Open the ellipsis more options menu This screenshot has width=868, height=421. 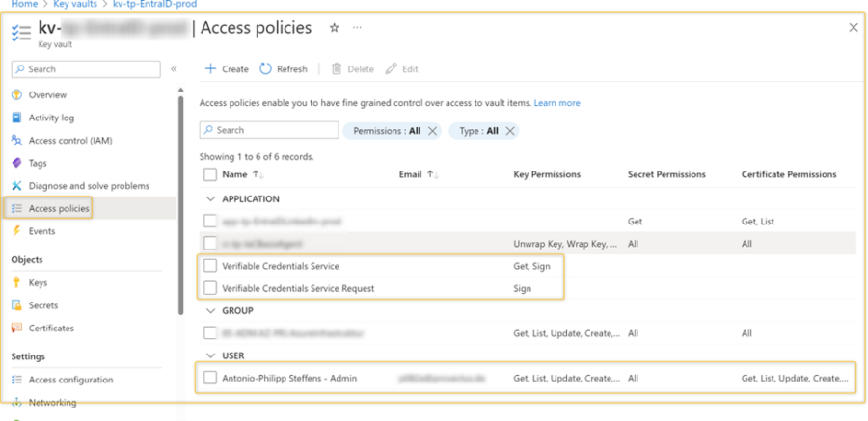357,28
